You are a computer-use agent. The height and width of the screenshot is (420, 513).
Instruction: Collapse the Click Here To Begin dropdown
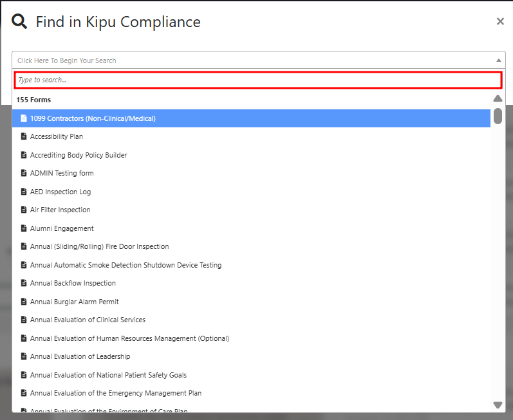click(257, 60)
